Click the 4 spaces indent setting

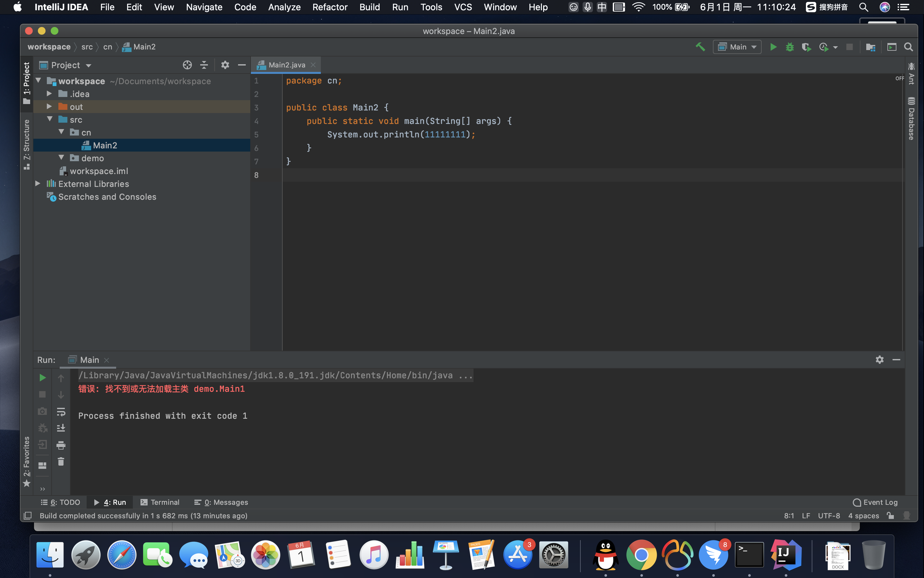click(x=864, y=516)
